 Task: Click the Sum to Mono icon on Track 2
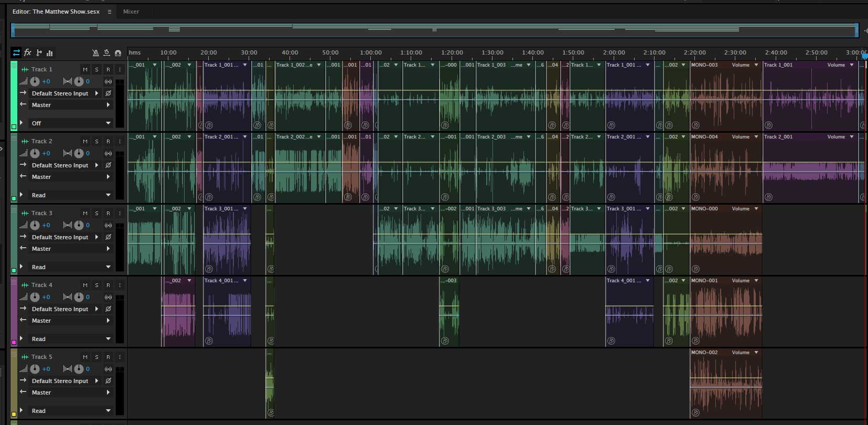[x=108, y=153]
